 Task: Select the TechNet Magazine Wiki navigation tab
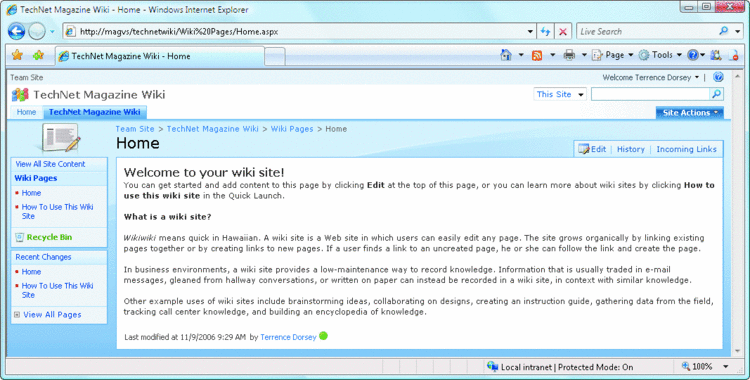click(95, 112)
